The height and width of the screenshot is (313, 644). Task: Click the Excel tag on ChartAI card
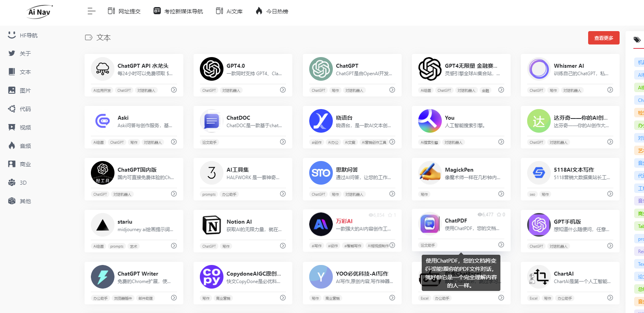(x=533, y=298)
